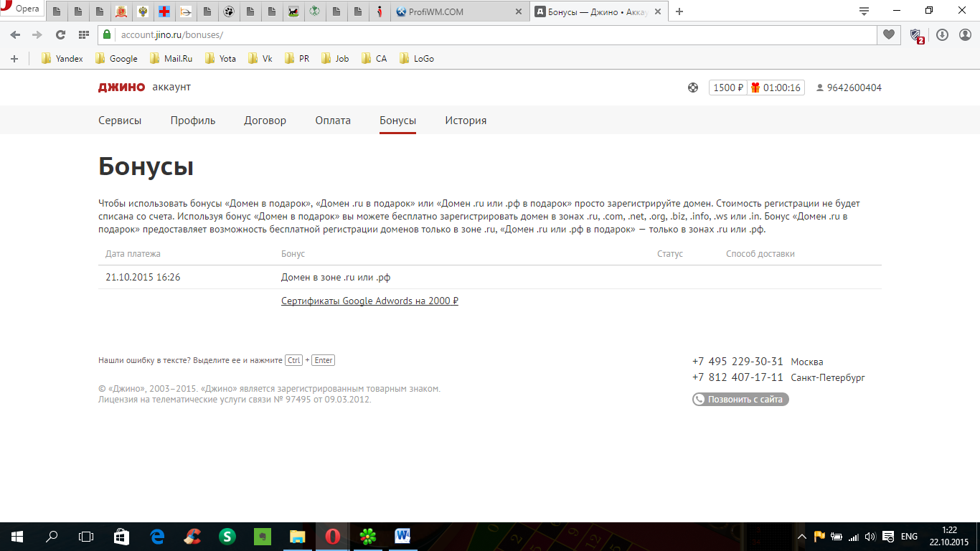Open a new browser tab
This screenshot has width=980, height=551.
click(x=679, y=11)
